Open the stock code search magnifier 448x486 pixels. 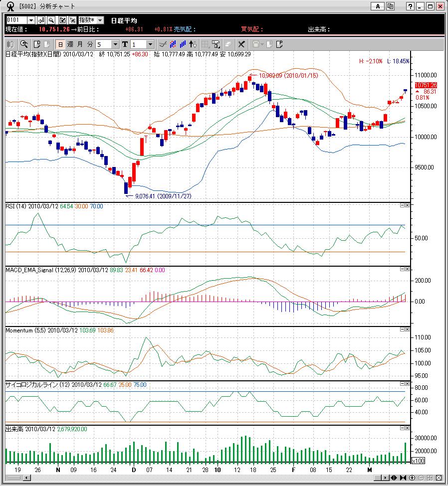click(x=51, y=20)
